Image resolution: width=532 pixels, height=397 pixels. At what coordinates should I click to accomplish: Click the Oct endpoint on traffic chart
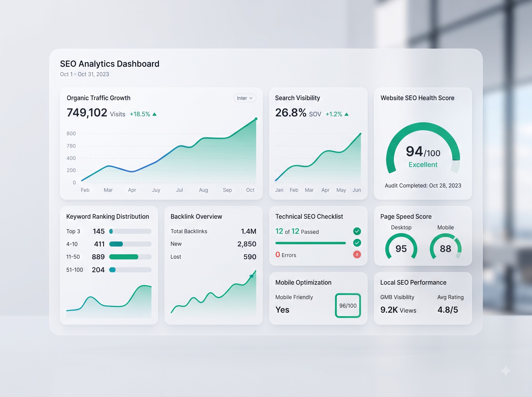coord(256,119)
